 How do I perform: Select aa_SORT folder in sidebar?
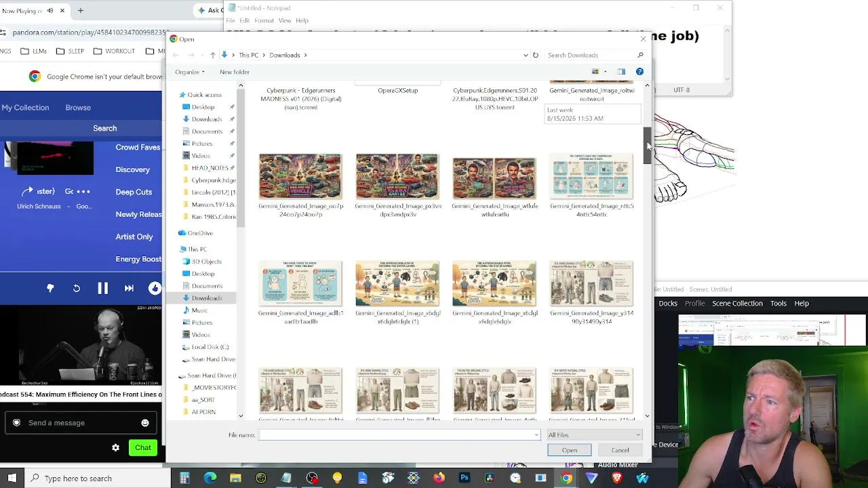pos(203,400)
